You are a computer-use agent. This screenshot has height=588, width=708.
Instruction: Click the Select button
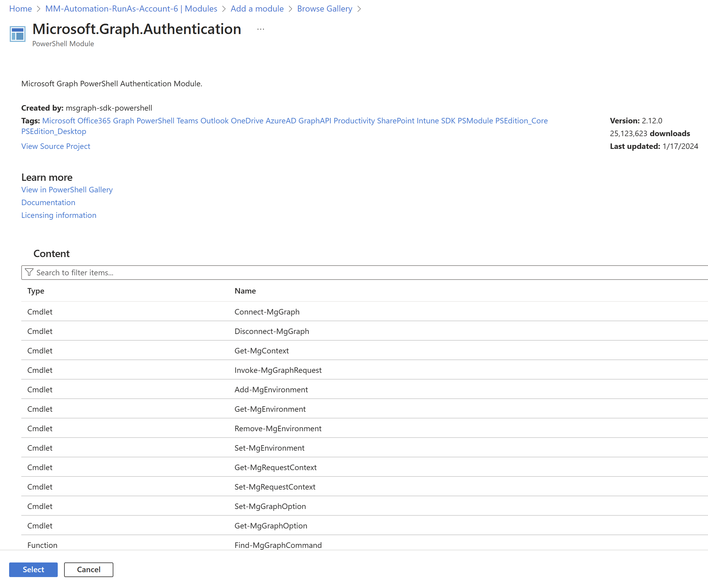pos(33,569)
